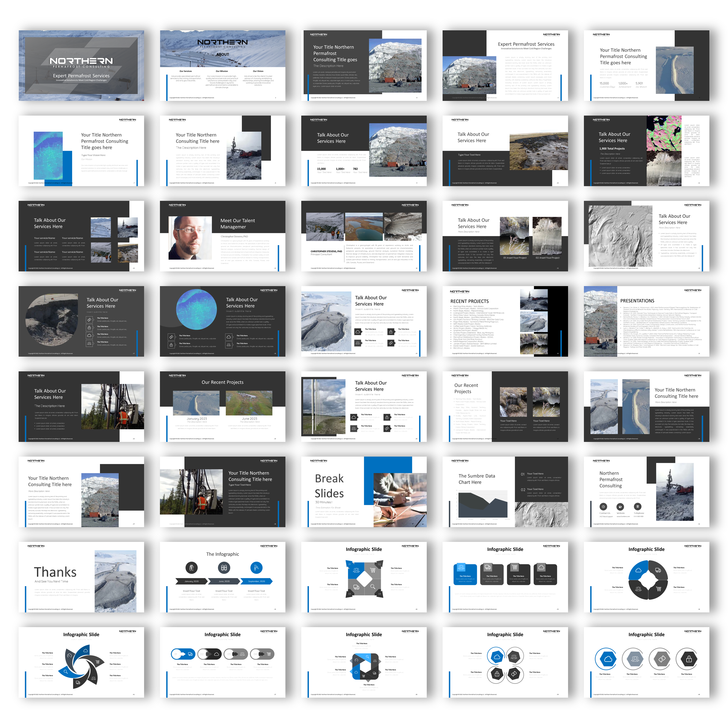Screen dimensions: 728x728
Task: Open the www.Sumbre.com website link
Action: [623, 517]
